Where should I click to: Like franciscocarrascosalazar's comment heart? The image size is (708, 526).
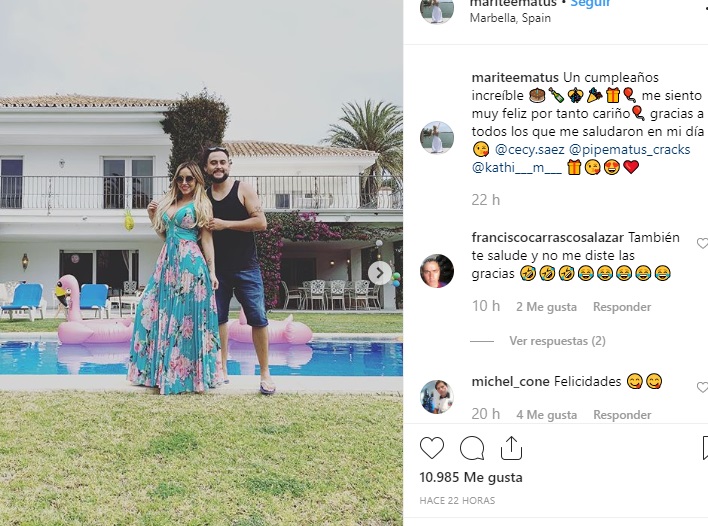coord(703,243)
